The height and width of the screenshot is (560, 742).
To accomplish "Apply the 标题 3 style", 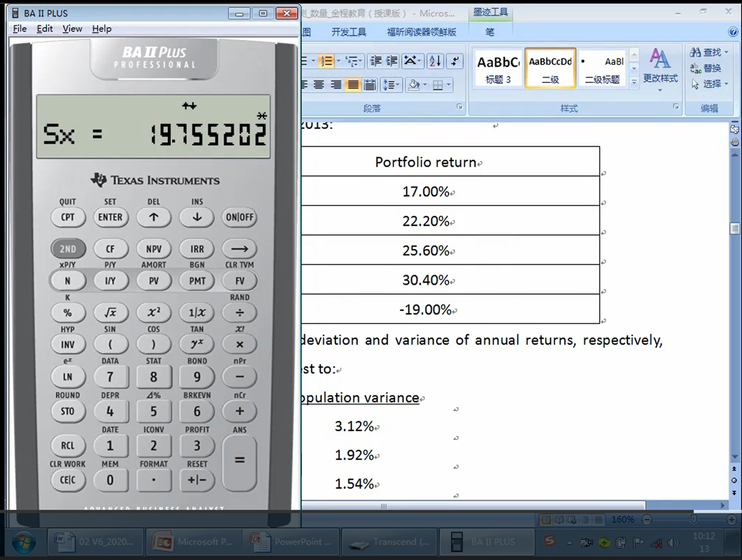I will 498,69.
